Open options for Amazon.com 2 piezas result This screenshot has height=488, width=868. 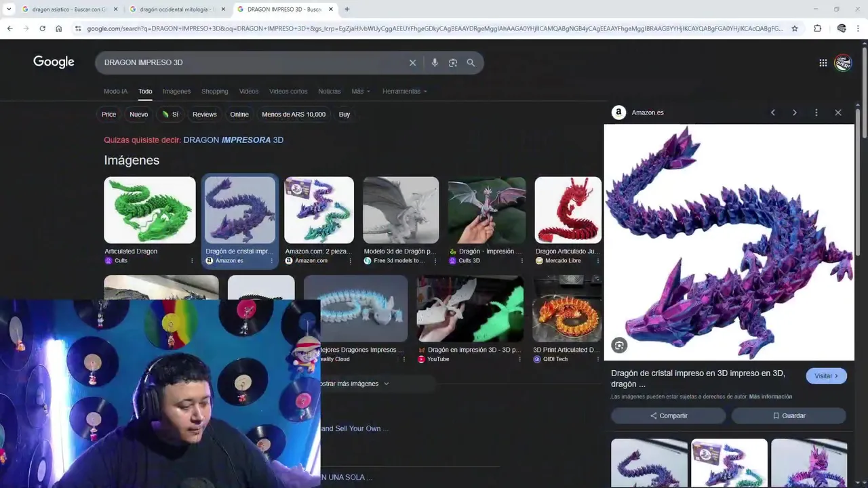click(350, 260)
